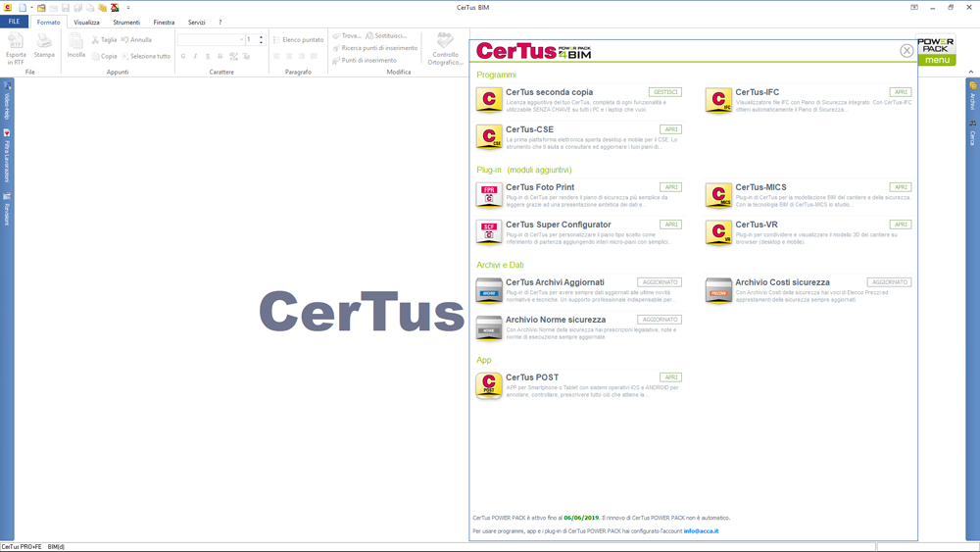This screenshot has width=980, height=552.
Task: Open quick access toolbar customize dropdown
Action: click(128, 8)
